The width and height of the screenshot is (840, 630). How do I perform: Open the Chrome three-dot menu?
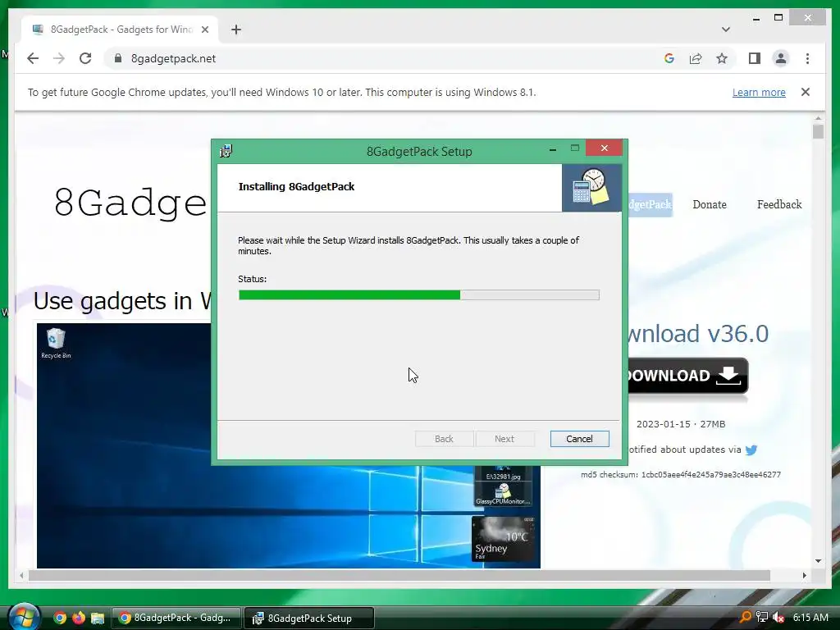(807, 58)
